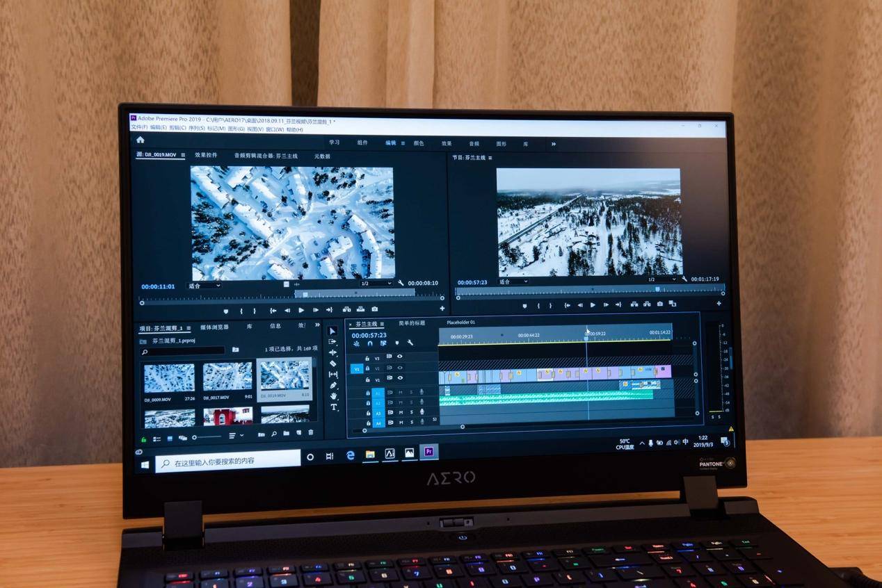The height and width of the screenshot is (588, 882).
Task: Select the Hand tool
Action: [x=333, y=396]
